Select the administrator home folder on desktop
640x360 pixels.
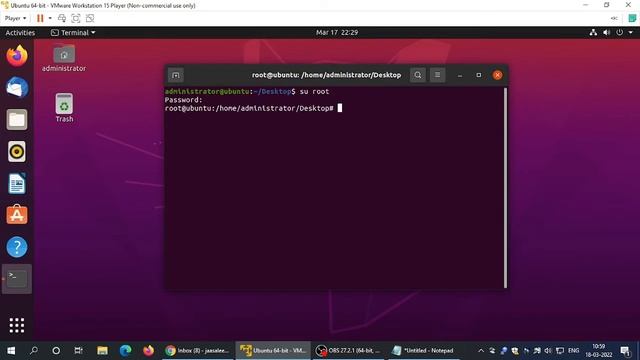[x=64, y=58]
